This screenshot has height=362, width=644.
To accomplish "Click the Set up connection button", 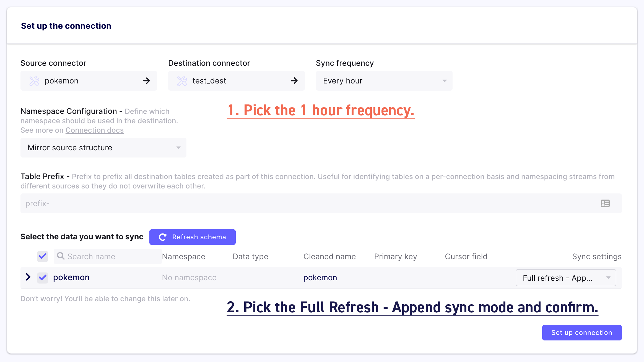I will [x=582, y=333].
